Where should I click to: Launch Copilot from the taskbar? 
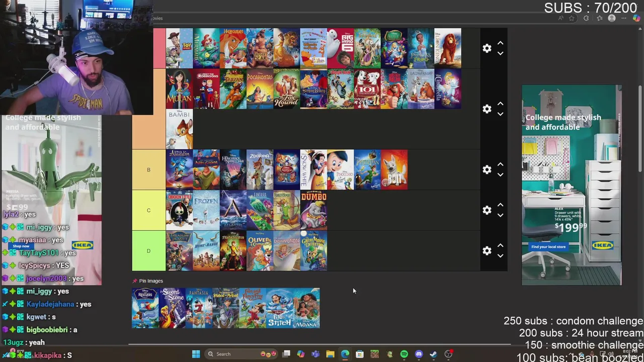point(301,354)
